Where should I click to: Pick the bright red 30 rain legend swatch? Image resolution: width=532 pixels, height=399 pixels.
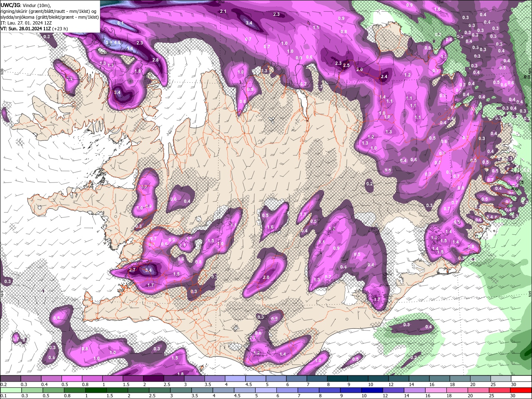coord(521,390)
